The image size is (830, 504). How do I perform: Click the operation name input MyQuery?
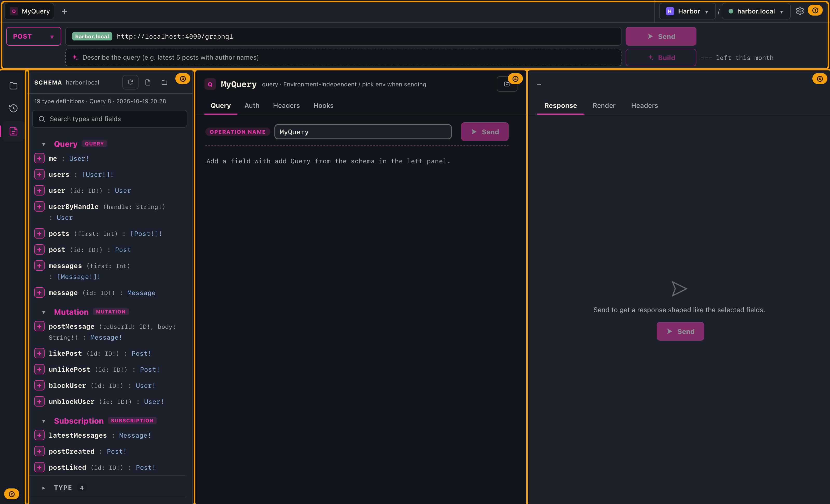[363, 132]
